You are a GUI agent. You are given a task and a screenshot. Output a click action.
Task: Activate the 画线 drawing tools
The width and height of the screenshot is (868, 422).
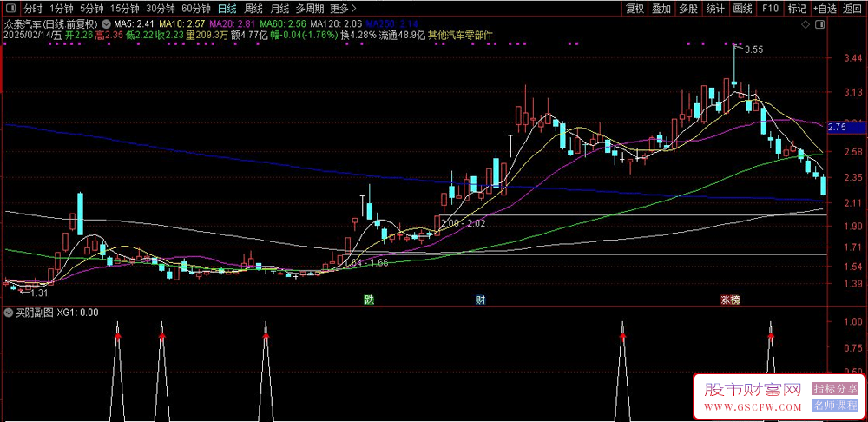[742, 9]
